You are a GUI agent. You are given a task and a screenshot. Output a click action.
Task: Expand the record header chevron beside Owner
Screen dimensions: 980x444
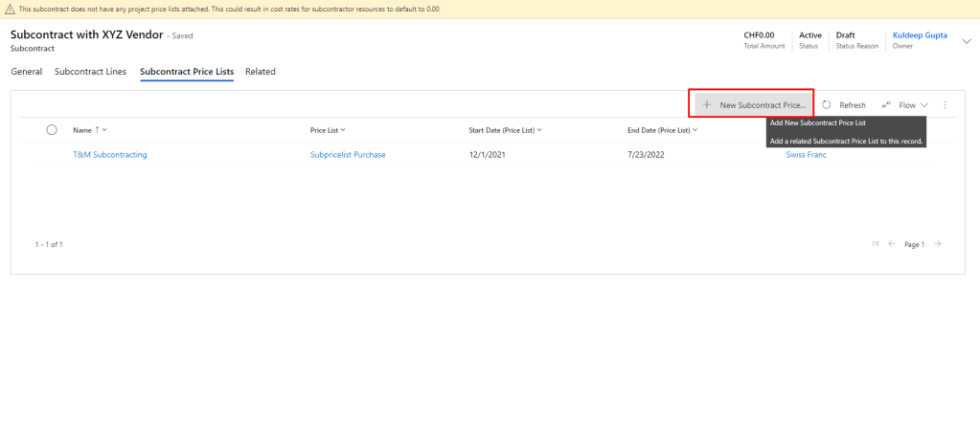click(966, 40)
